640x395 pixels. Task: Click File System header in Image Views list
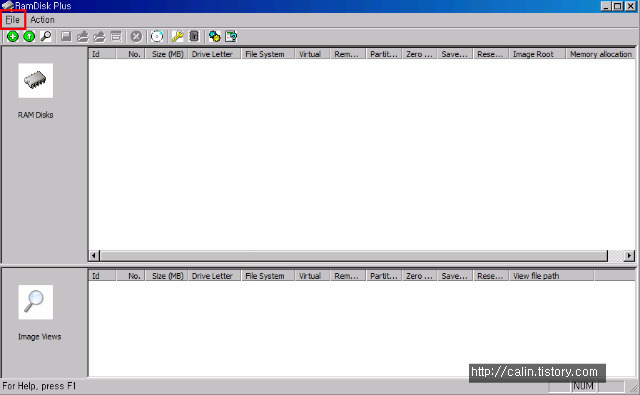click(268, 276)
